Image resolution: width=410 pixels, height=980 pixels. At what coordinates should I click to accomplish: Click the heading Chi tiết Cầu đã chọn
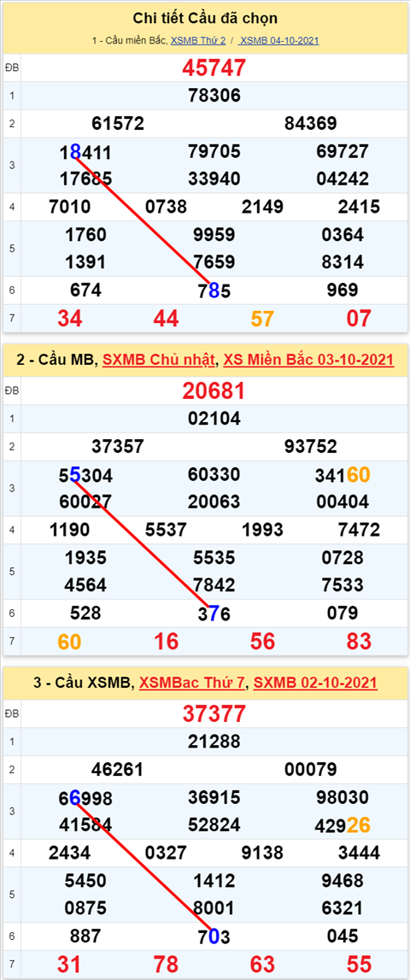[205, 18]
